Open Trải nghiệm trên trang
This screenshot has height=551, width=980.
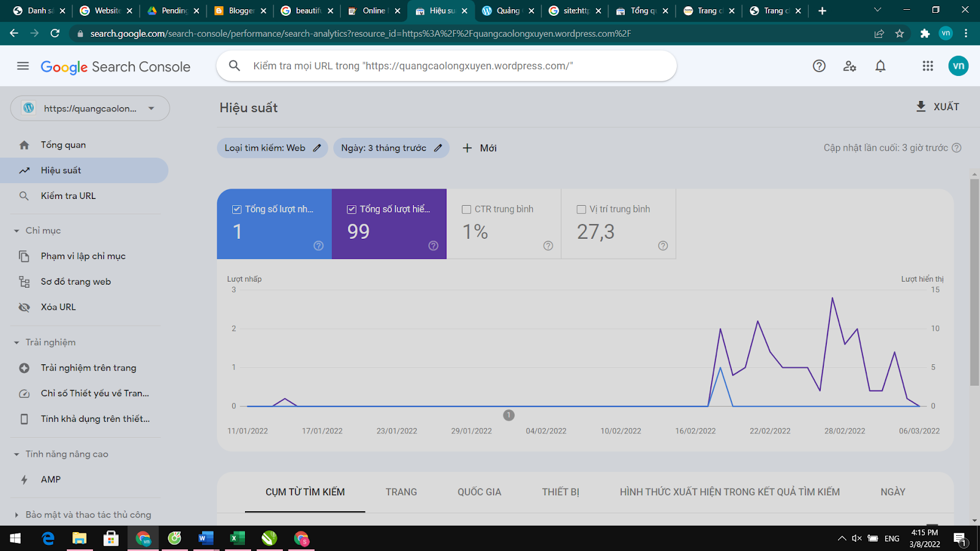pyautogui.click(x=85, y=368)
